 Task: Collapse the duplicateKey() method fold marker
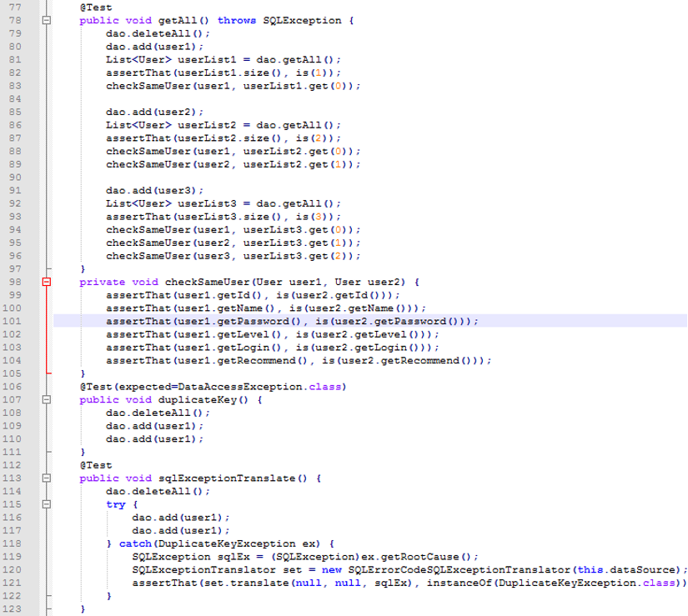47,399
